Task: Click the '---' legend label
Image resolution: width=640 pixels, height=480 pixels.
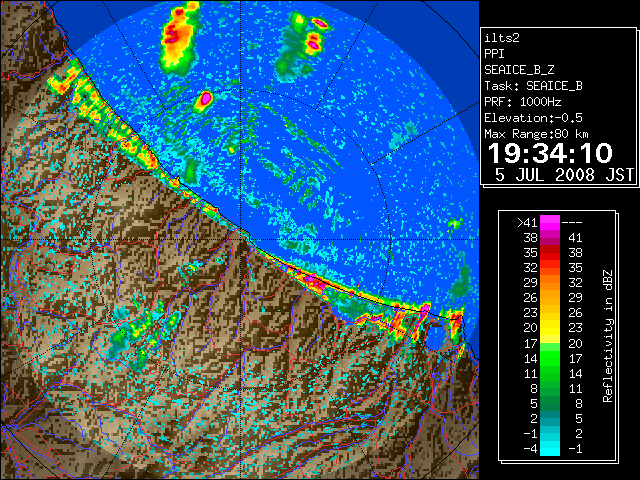Action: point(572,223)
